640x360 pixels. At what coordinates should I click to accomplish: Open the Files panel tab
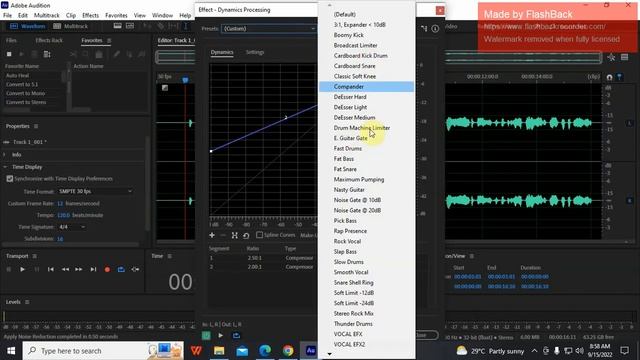pyautogui.click(x=11, y=40)
